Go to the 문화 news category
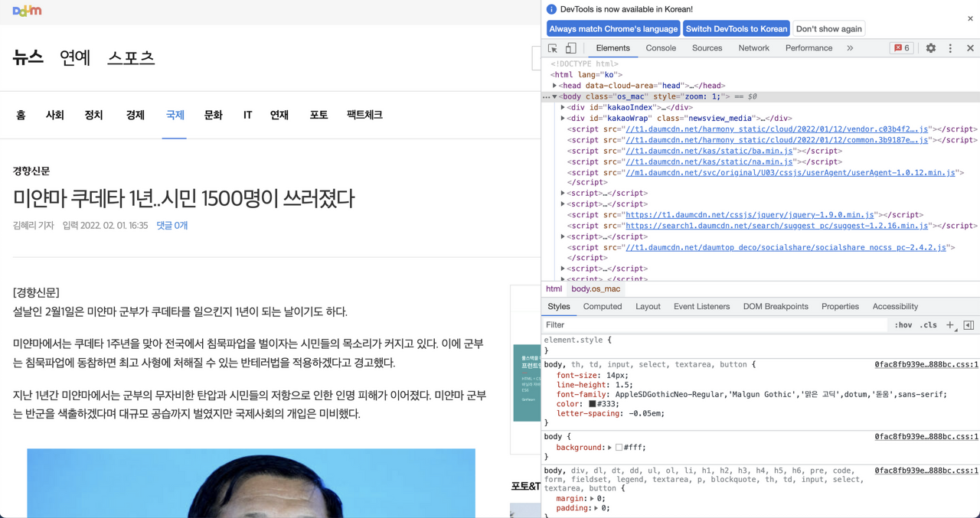Image resolution: width=980 pixels, height=518 pixels. point(213,116)
